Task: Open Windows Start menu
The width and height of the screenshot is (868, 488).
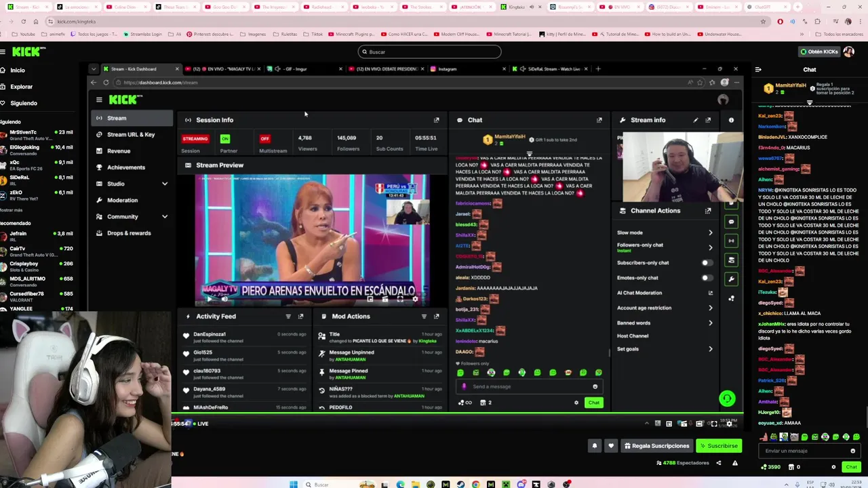Action: pyautogui.click(x=294, y=484)
